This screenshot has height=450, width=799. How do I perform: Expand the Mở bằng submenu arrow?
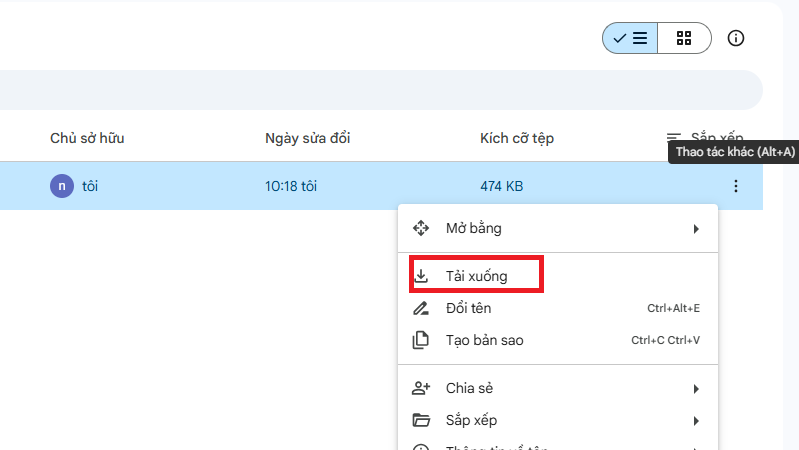696,229
